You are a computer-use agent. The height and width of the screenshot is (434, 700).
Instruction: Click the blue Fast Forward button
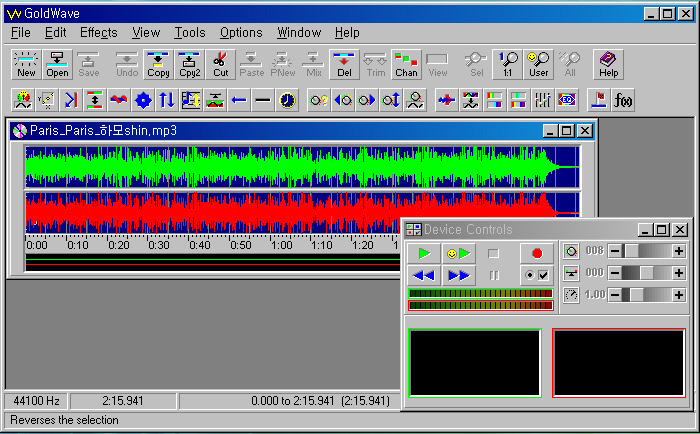458,275
